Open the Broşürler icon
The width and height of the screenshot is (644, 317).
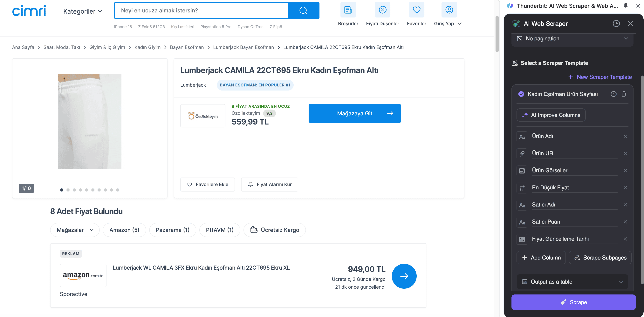(348, 10)
